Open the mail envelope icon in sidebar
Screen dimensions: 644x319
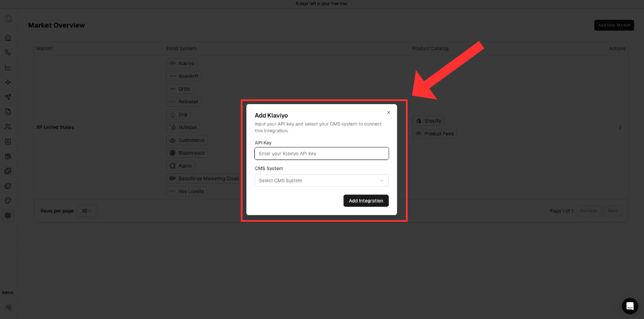click(x=8, y=186)
